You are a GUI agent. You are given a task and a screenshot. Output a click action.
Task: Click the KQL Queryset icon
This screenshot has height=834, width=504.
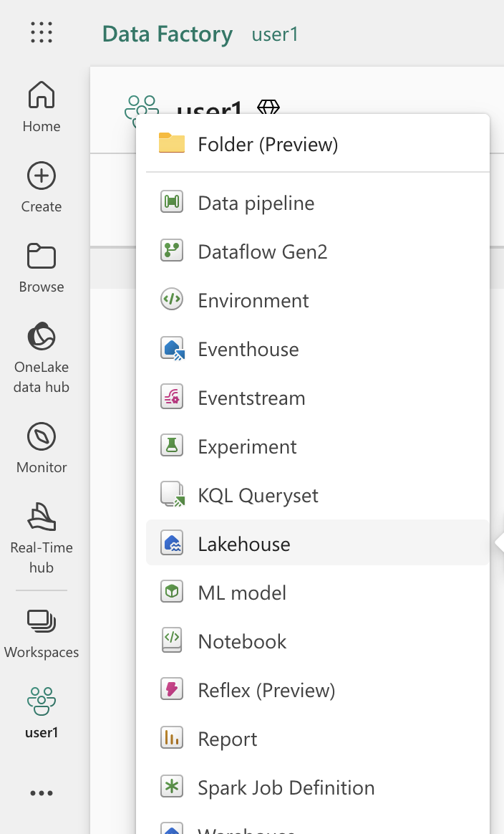[x=173, y=494]
